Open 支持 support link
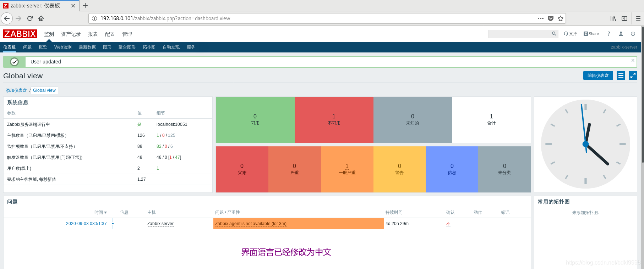 coord(570,34)
